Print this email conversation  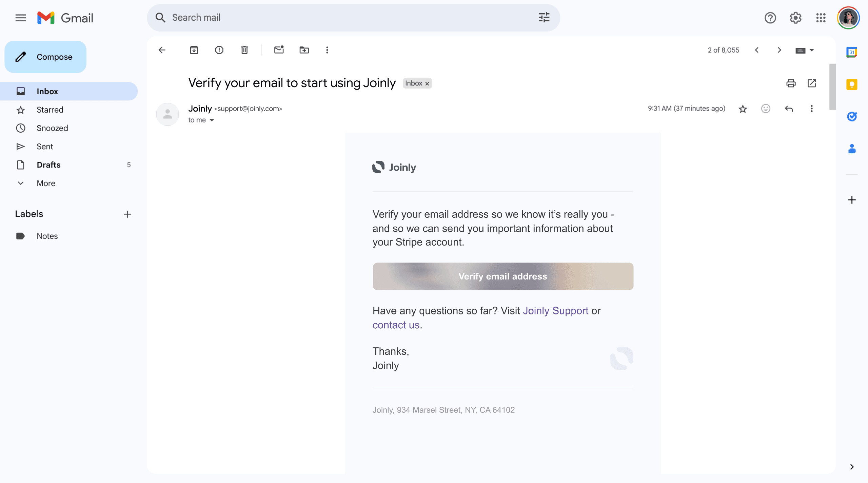(x=791, y=83)
